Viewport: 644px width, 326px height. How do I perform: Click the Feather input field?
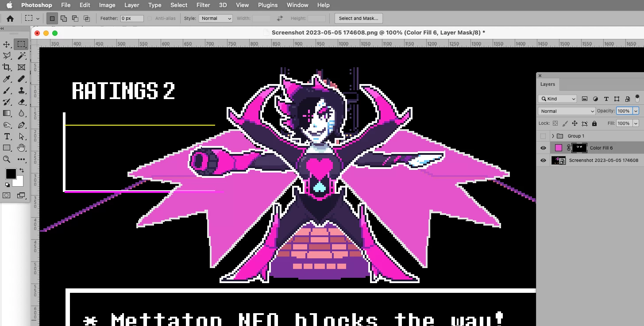point(132,19)
